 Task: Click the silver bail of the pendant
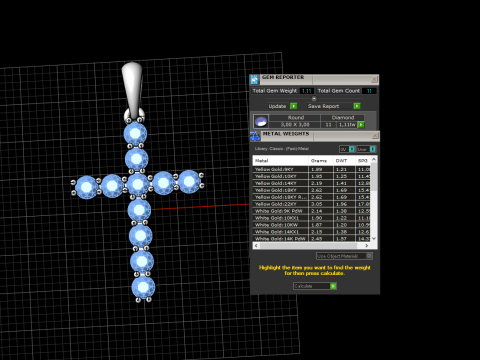pos(132,89)
